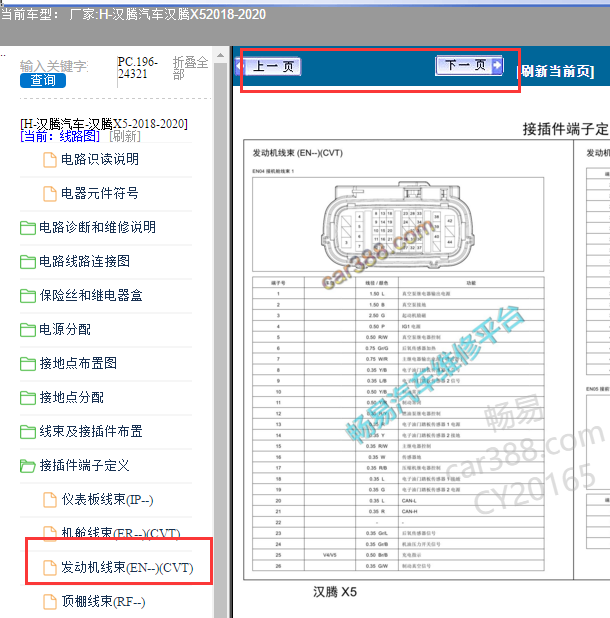Open 电路识读说明 document
The image size is (610, 618).
100,159
